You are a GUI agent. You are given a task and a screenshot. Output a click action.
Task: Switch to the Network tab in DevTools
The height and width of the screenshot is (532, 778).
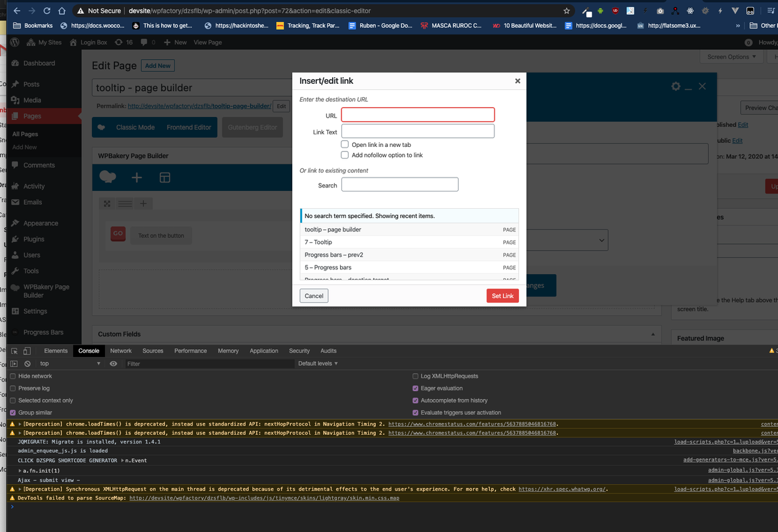[120, 351]
